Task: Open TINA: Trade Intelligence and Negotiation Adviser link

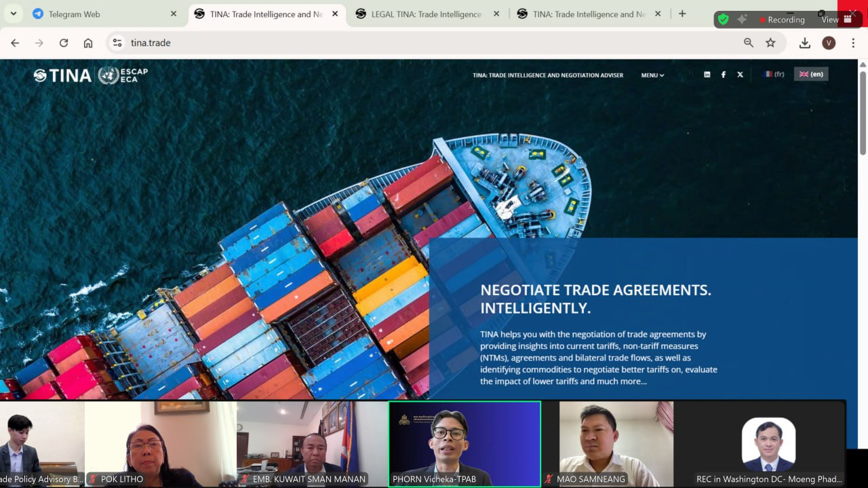Action: tap(548, 75)
